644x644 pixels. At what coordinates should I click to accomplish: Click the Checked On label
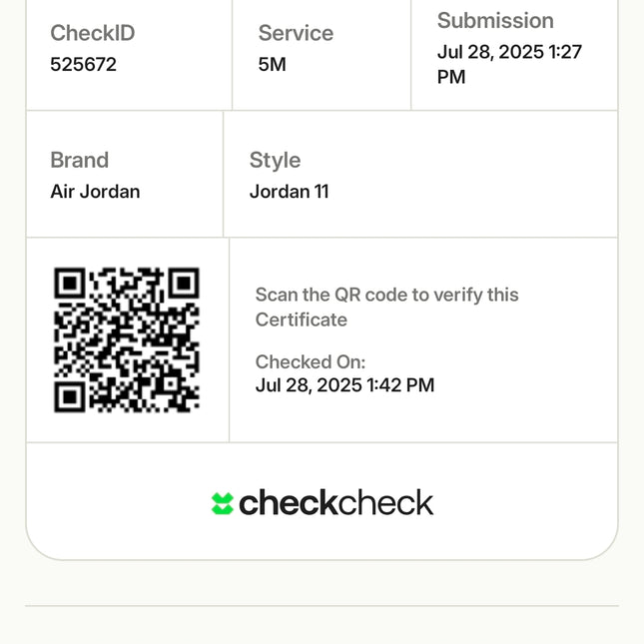(311, 361)
